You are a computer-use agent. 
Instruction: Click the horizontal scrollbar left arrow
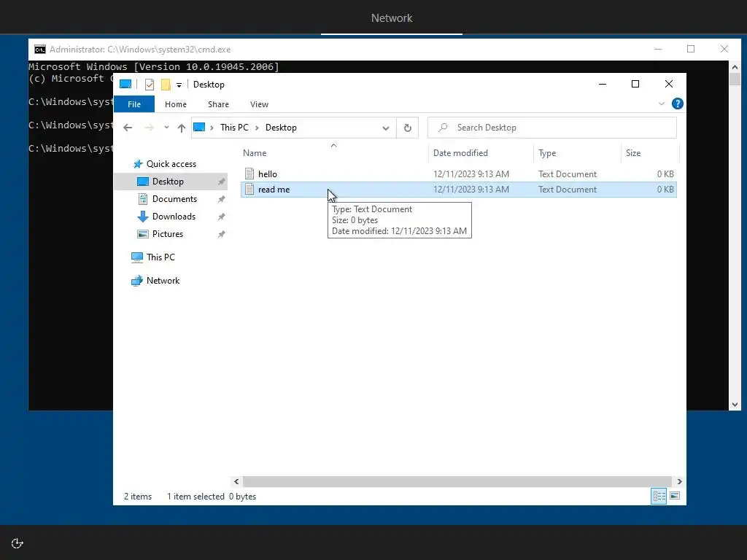click(236, 481)
